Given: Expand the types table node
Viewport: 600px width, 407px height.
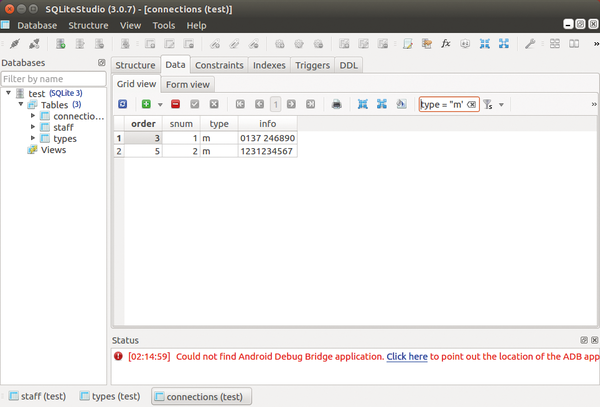Looking at the screenshot, I should tap(33, 139).
